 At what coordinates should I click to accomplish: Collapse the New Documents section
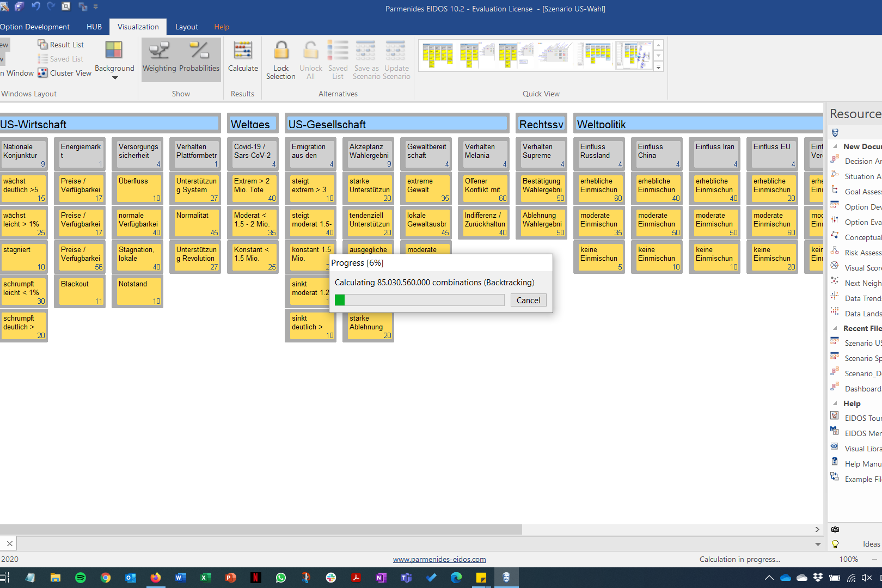click(835, 146)
